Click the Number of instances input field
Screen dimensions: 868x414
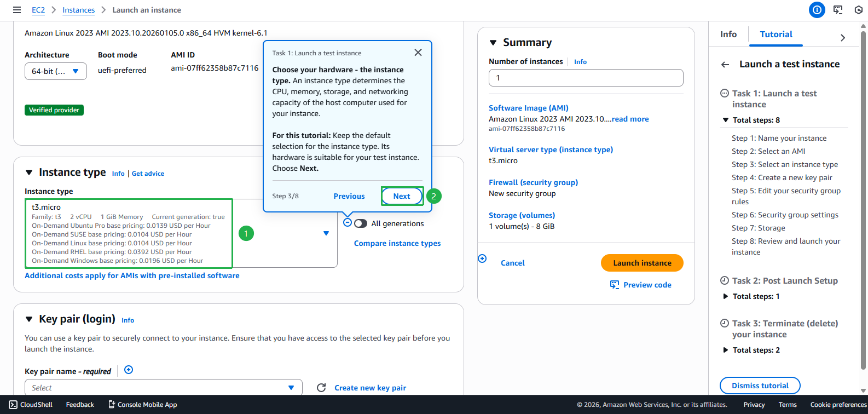[586, 78]
